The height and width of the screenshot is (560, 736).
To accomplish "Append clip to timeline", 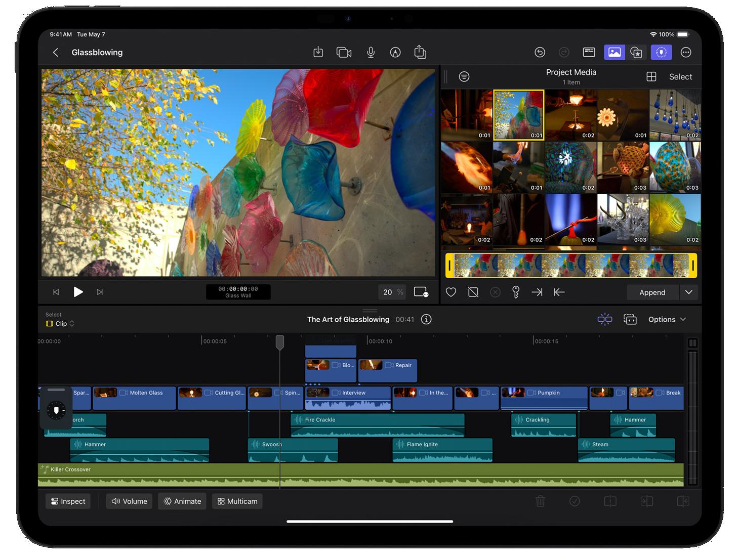I will point(652,292).
